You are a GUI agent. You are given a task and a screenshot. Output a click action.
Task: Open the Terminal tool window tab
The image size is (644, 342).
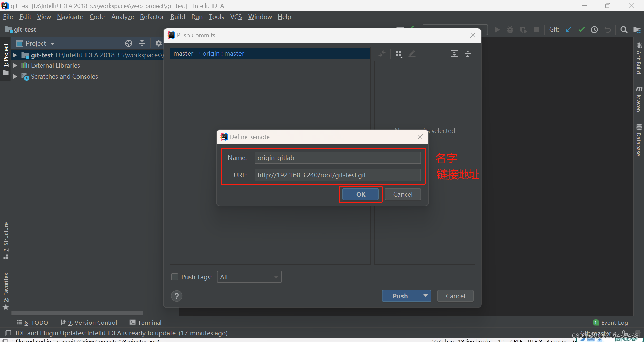pos(145,323)
